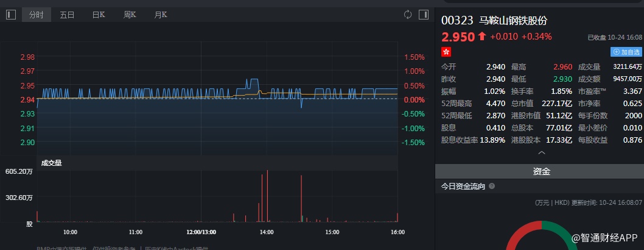Toggle the left sidebar panel icon

pos(10,15)
